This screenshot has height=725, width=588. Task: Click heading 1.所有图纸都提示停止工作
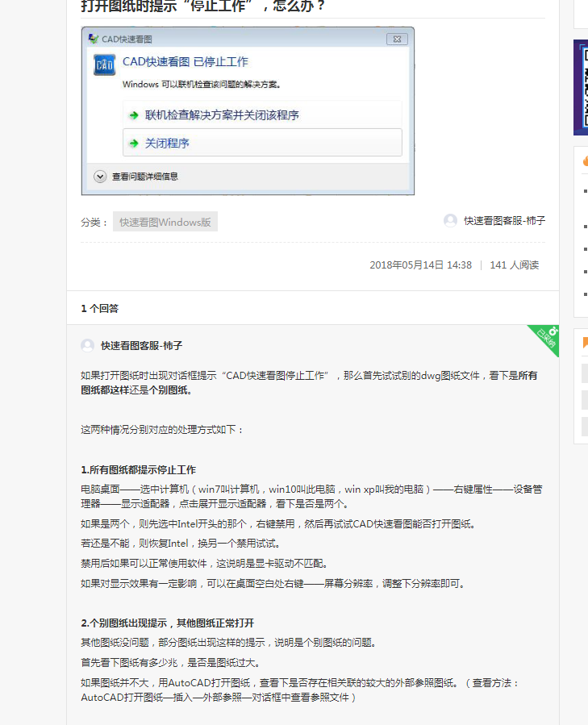click(138, 470)
